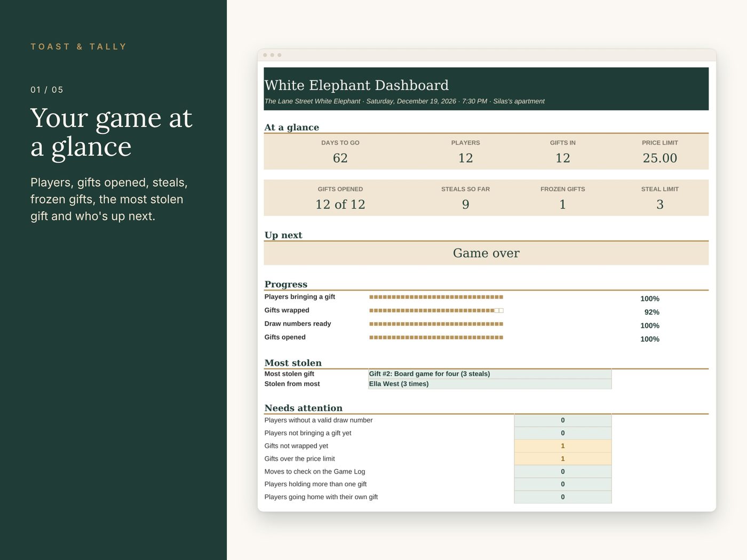The image size is (747, 560).
Task: Select the At a glance section heading
Action: (x=292, y=127)
